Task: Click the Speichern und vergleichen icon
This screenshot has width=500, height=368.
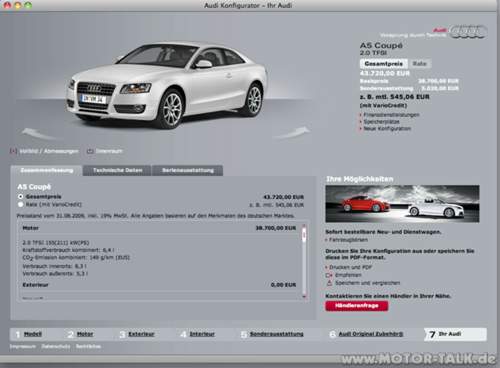Action: point(329,283)
